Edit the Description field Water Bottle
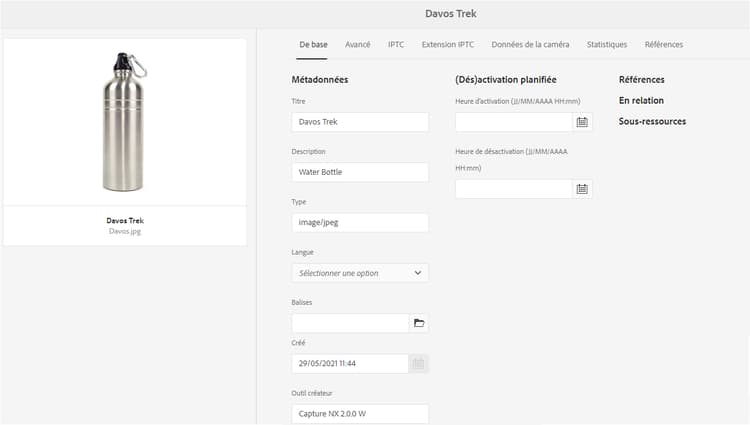Screen dimensions: 750x425 point(360,172)
